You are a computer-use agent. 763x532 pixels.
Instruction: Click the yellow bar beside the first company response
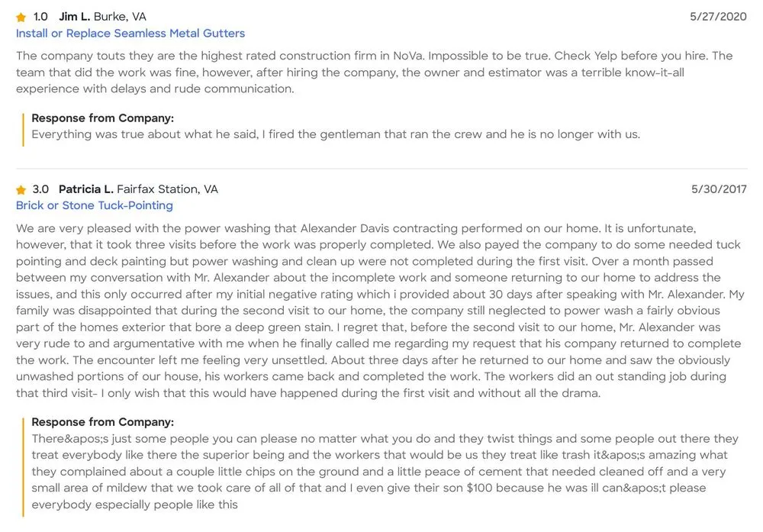(24, 127)
